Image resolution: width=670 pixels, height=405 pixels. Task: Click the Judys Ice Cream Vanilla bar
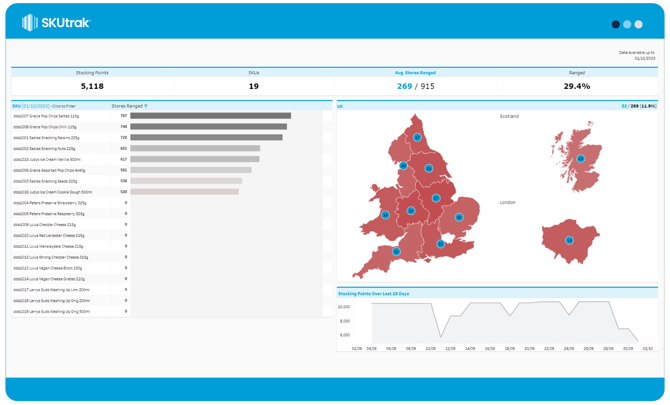(x=194, y=159)
